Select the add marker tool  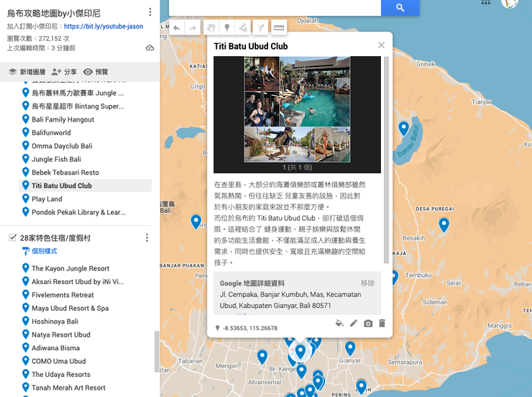(227, 28)
